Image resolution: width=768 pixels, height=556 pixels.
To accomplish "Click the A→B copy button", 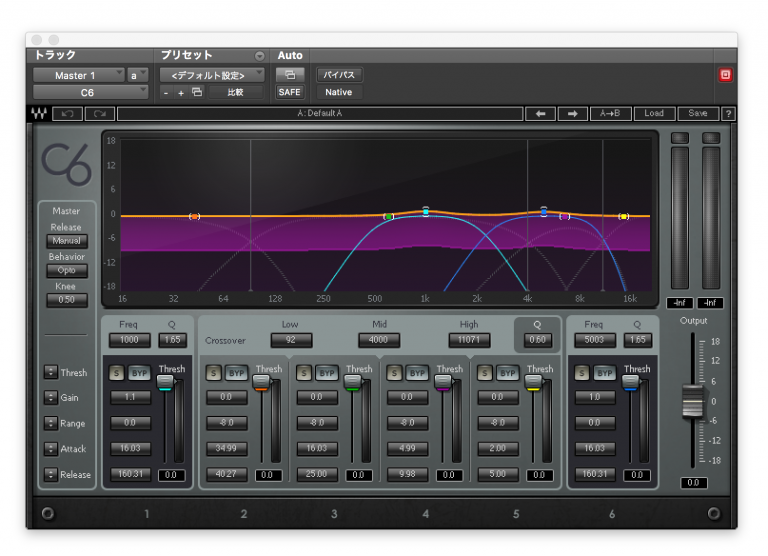I will pyautogui.click(x=610, y=114).
